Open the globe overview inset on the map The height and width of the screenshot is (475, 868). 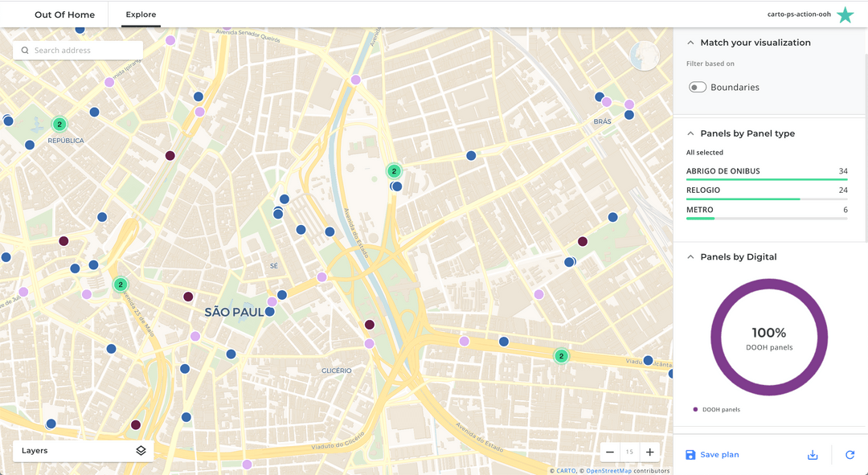(x=645, y=56)
